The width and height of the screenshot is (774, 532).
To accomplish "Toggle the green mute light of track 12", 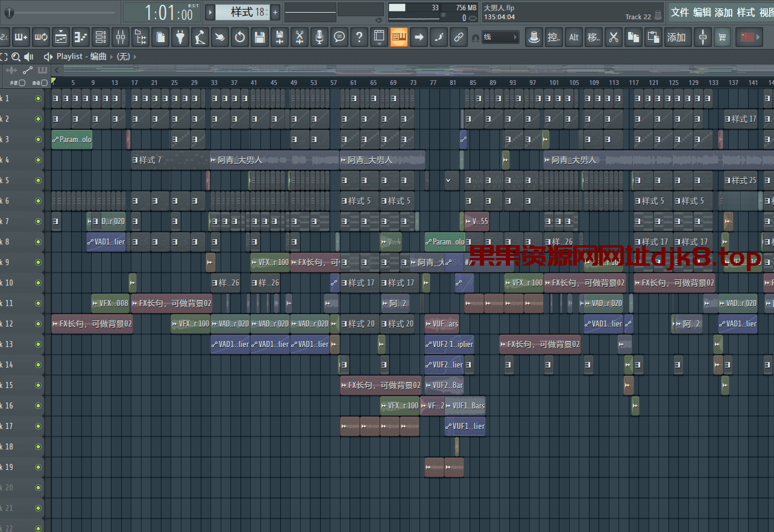I will click(39, 324).
